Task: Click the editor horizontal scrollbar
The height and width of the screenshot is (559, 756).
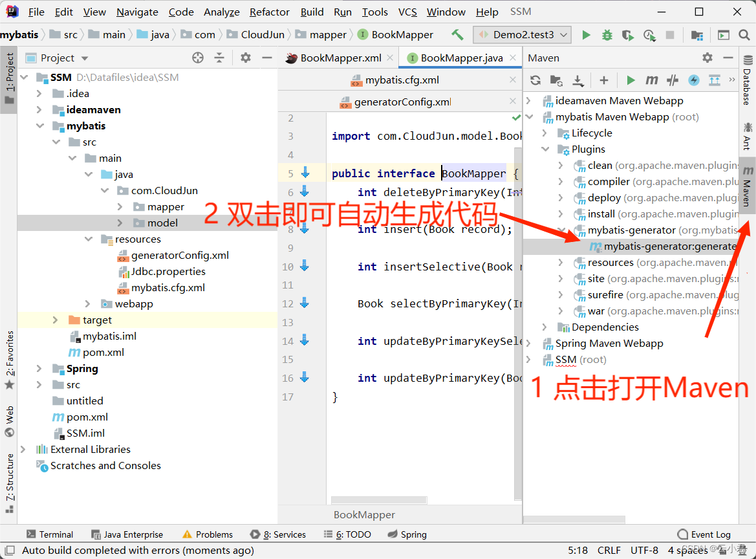Action: 379,500
